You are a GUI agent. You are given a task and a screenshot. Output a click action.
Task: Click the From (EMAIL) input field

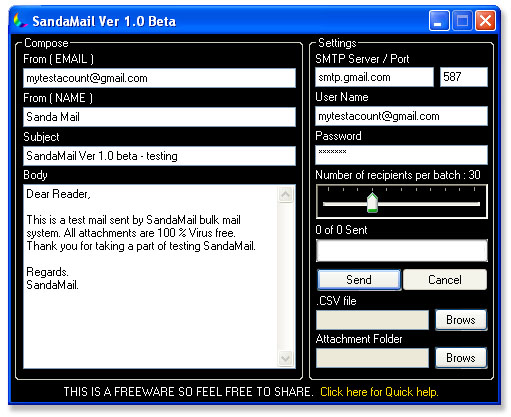[159, 78]
